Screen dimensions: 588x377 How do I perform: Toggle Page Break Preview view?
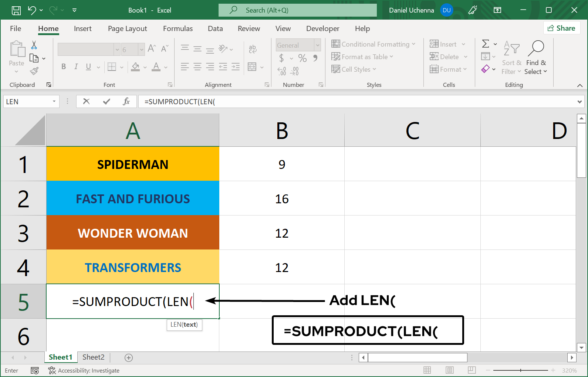(472, 370)
